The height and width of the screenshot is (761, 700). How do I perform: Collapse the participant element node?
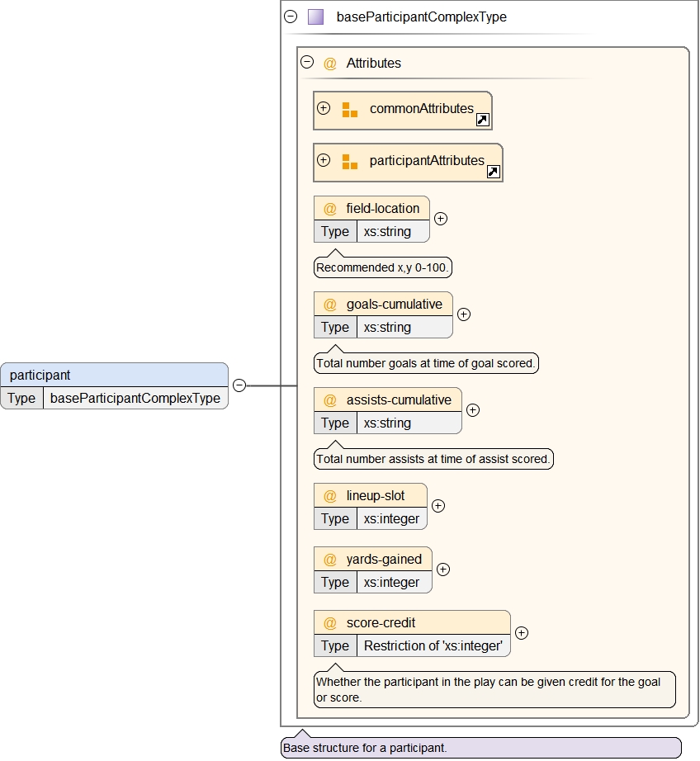click(x=239, y=385)
